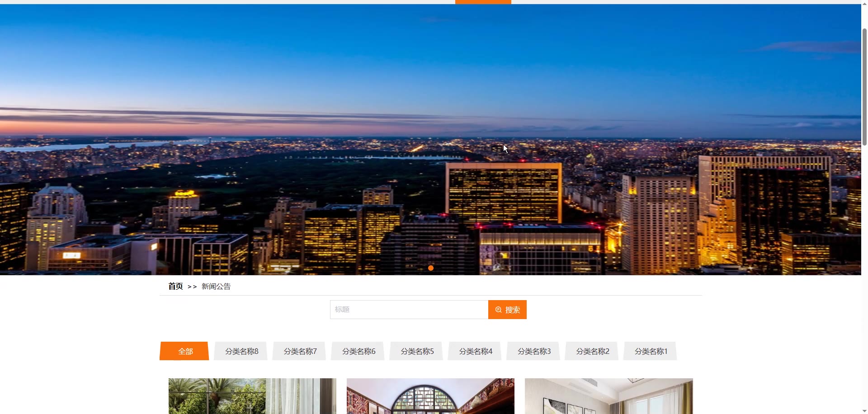Open the 分类名称6 category tab
The width and height of the screenshot is (868, 414).
pos(358,351)
